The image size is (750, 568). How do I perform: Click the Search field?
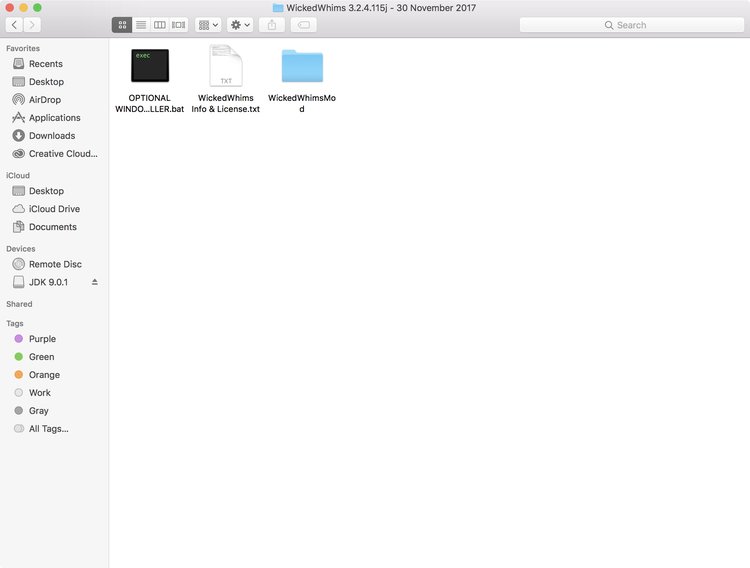(x=631, y=25)
